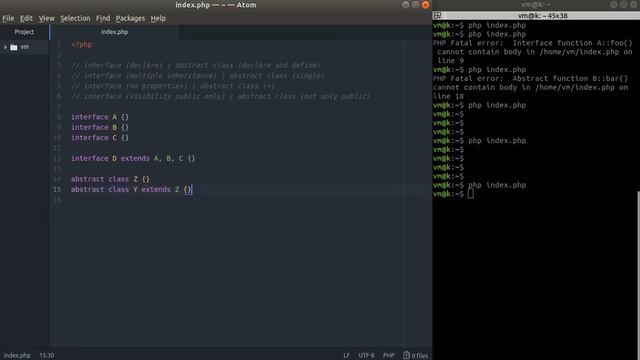Screen dimensions: 640x360
Task: Open the File menu in Atom
Action: (x=8, y=18)
